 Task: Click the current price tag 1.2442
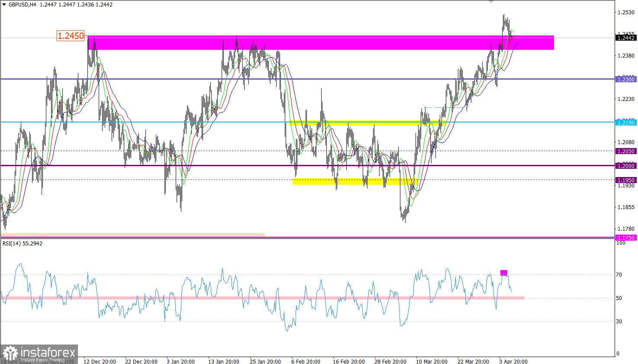tap(626, 38)
